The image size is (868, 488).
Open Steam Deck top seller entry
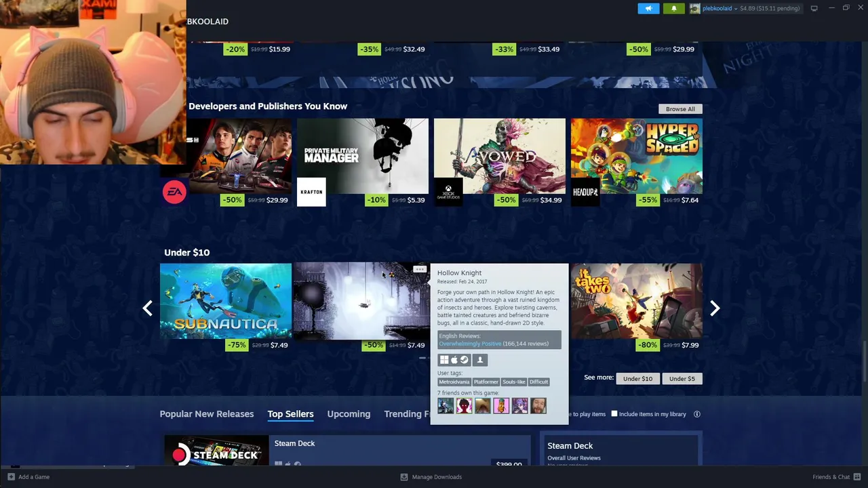347,451
